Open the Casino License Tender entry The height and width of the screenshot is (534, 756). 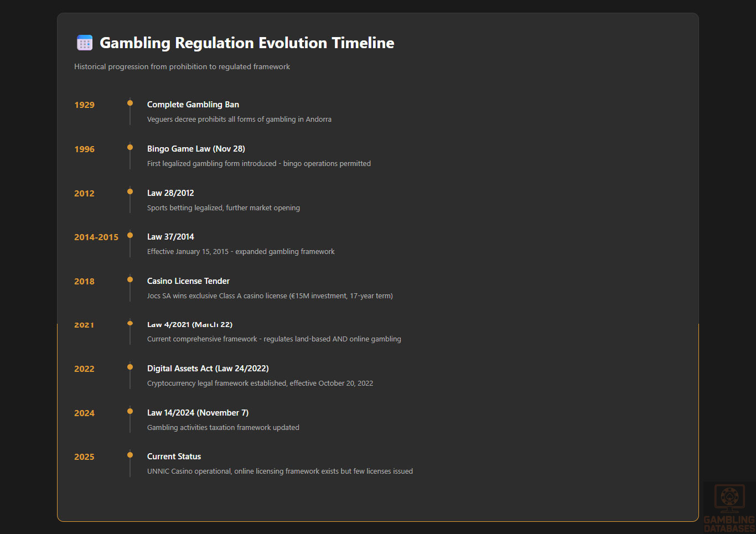tap(188, 281)
